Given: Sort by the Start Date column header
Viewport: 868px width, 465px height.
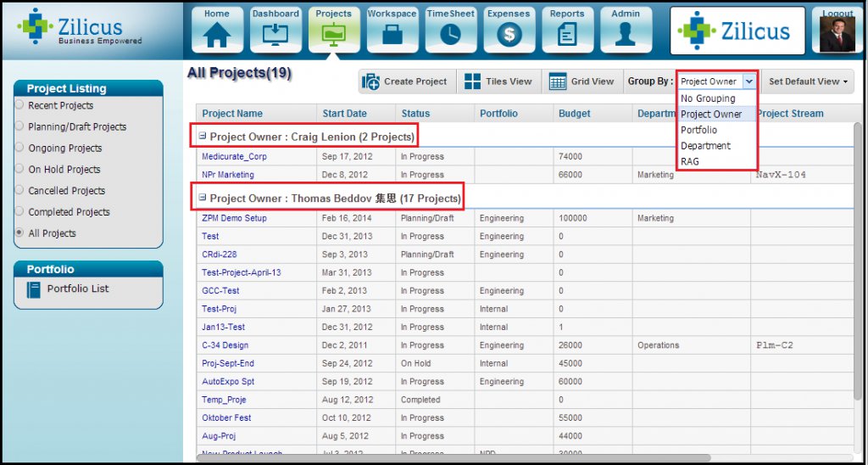Looking at the screenshot, I should coord(344,114).
